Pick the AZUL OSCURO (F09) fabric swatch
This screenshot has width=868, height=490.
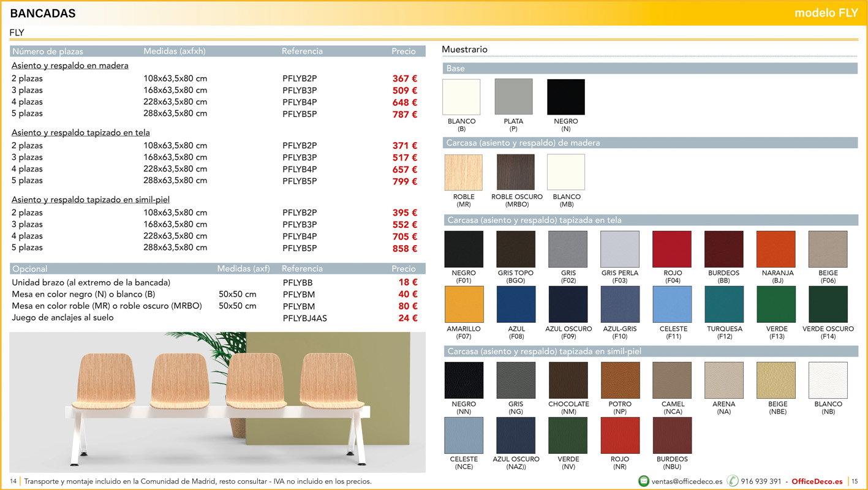point(568,304)
